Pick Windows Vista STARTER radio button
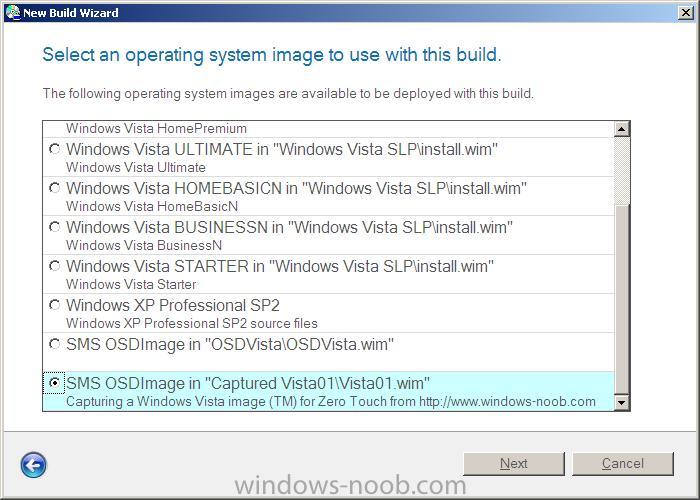 point(54,266)
